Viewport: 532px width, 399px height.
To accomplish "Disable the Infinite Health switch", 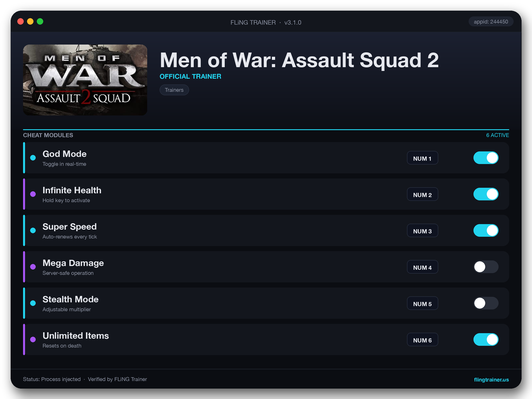I will pos(486,194).
